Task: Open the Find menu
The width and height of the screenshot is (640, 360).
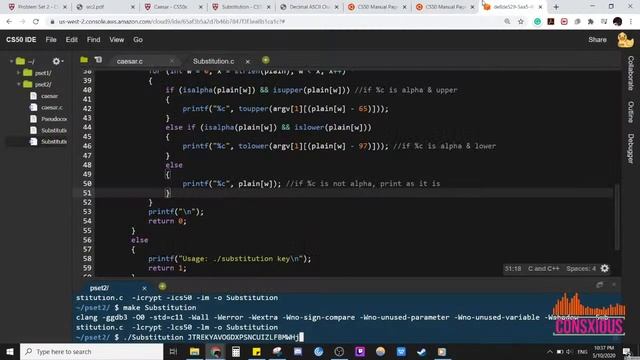Action: click(x=93, y=40)
